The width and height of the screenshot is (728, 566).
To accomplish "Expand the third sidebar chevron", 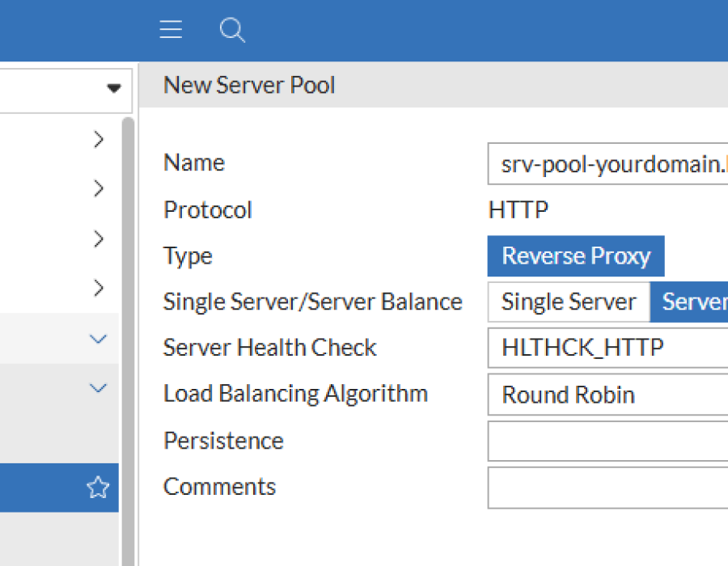I will [98, 239].
